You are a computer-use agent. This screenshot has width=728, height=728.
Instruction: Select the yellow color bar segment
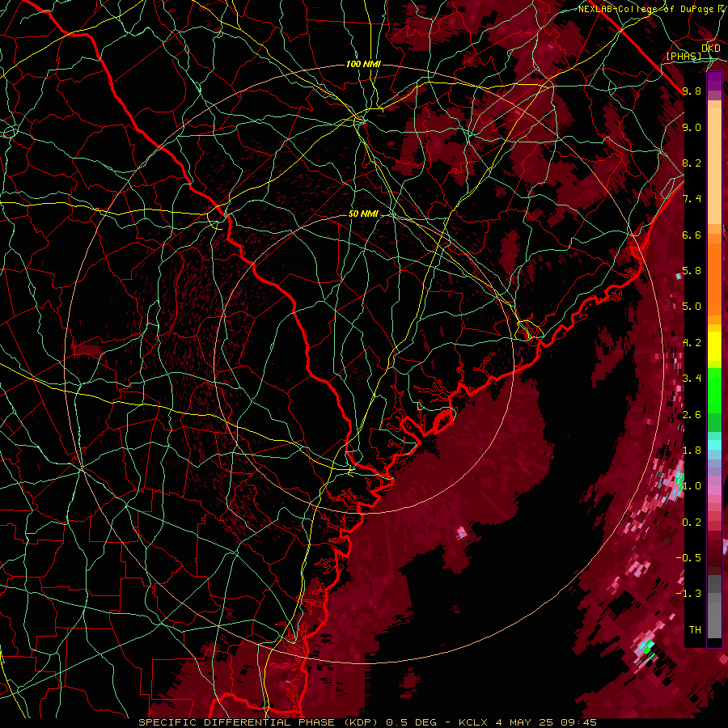click(x=714, y=346)
